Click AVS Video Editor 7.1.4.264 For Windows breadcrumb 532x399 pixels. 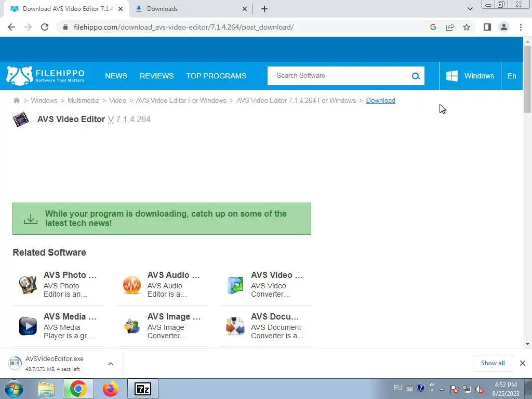[x=296, y=100]
